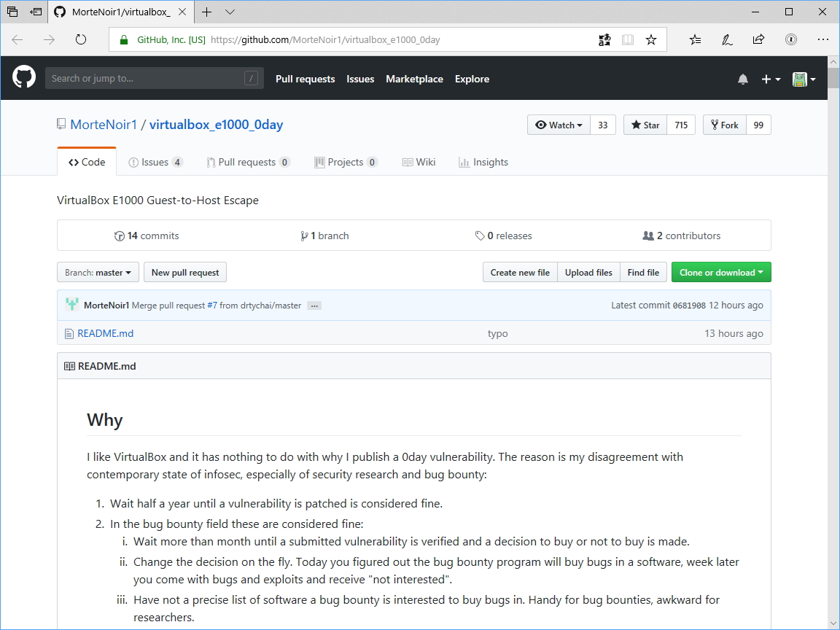Add current page to favorites with the star
The image size is (840, 630).
(650, 39)
